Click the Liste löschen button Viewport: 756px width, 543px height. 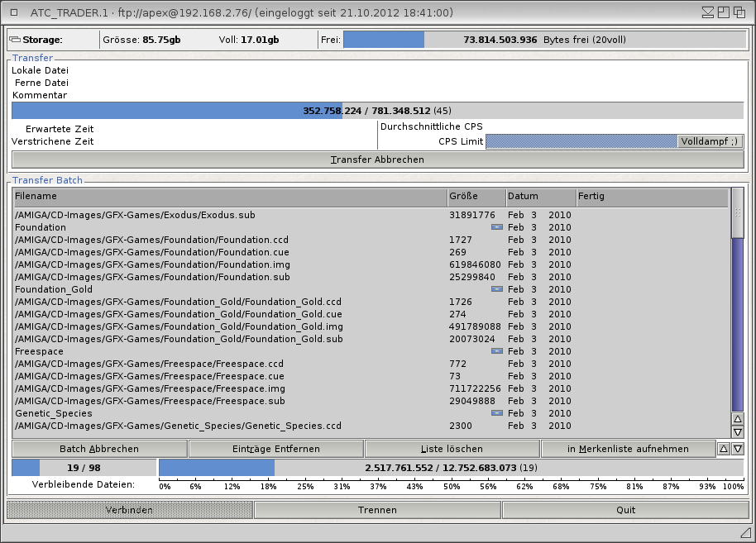click(x=452, y=449)
